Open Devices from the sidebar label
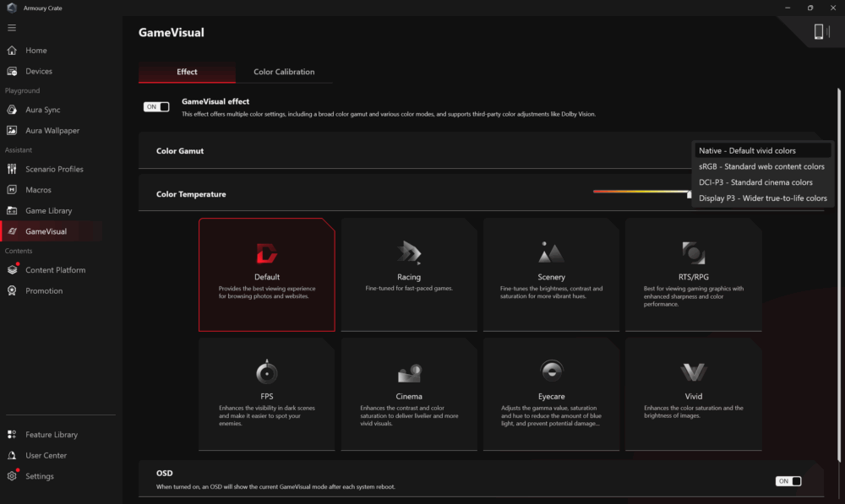Image resolution: width=845 pixels, height=504 pixels. pyautogui.click(x=39, y=71)
